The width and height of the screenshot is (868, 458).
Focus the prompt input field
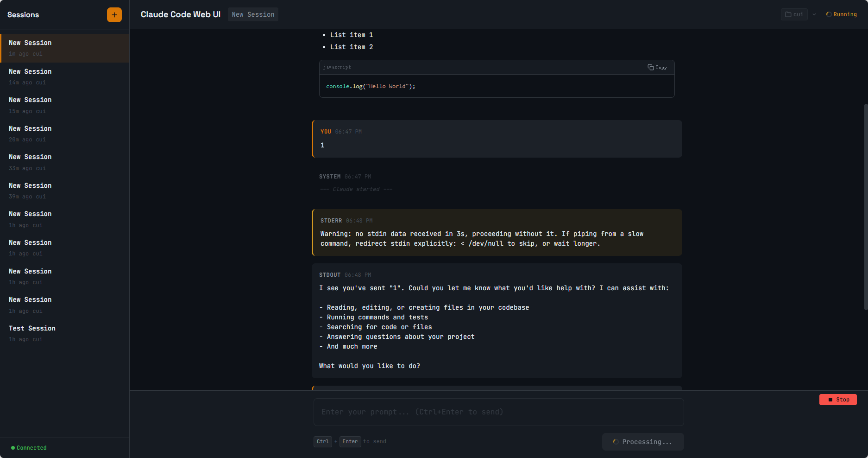[x=499, y=412]
